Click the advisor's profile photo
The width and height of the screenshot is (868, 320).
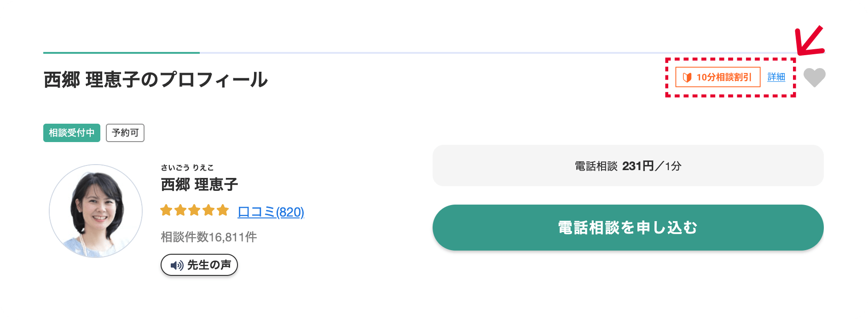click(x=96, y=211)
